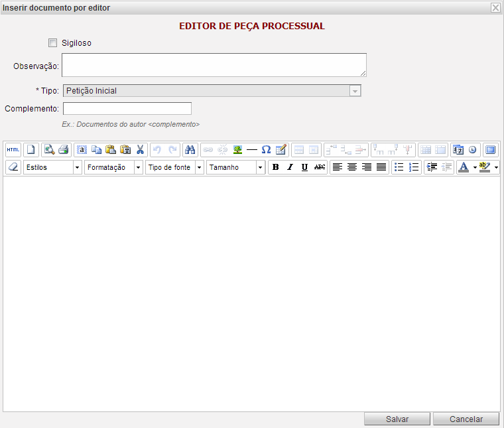Viewport: 504px width, 428px height.
Task: Delete the table row
Action: pos(361,150)
